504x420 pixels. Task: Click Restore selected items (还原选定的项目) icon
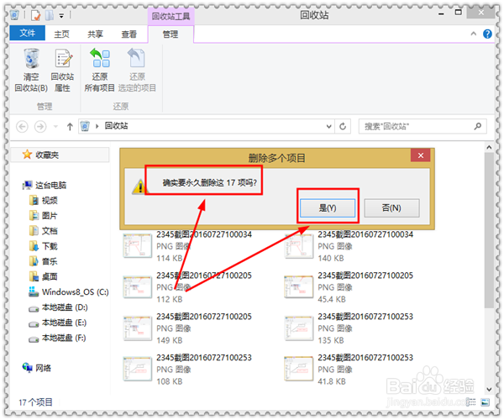point(136,58)
